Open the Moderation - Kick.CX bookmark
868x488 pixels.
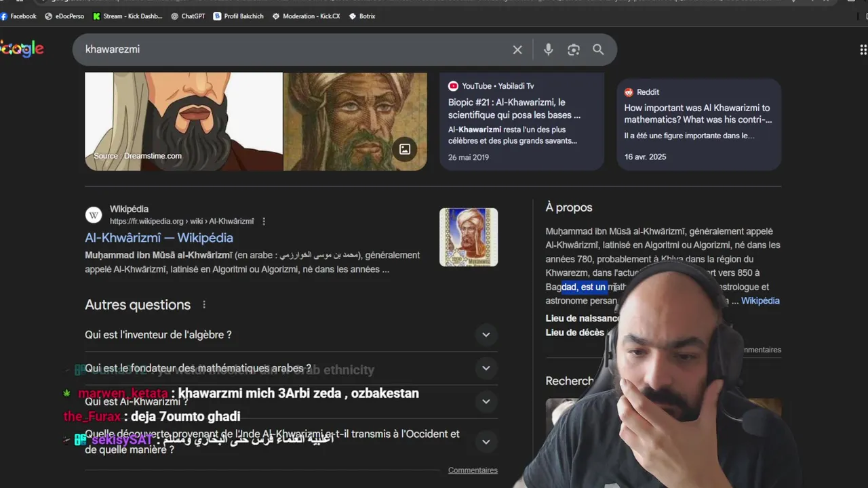coord(306,16)
